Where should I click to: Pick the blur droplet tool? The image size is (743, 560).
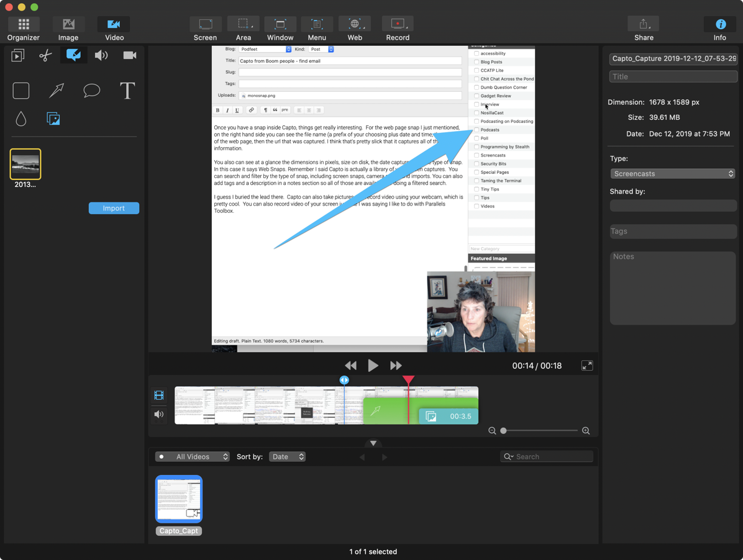[x=21, y=119]
